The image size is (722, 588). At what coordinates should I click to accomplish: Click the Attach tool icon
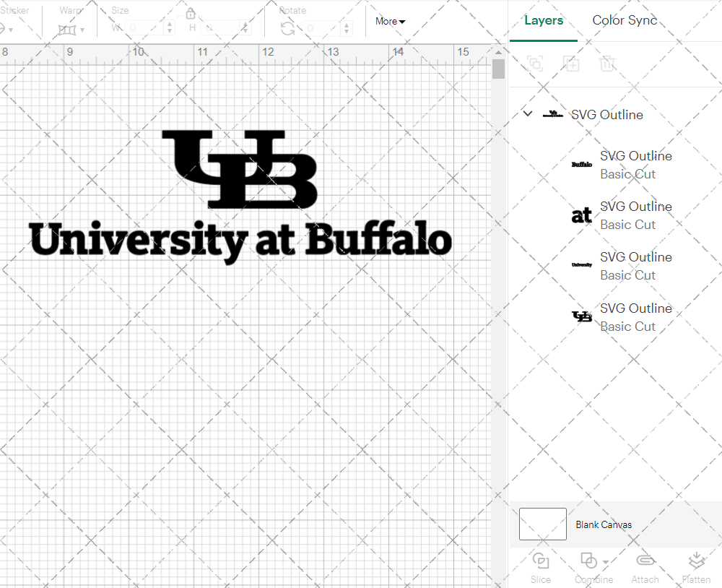point(645,561)
